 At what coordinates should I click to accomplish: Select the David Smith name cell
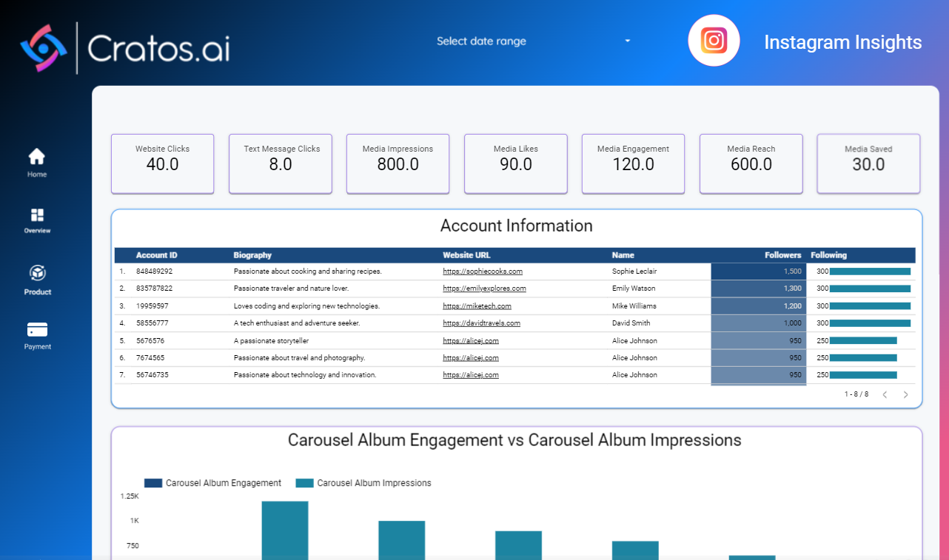tap(631, 323)
